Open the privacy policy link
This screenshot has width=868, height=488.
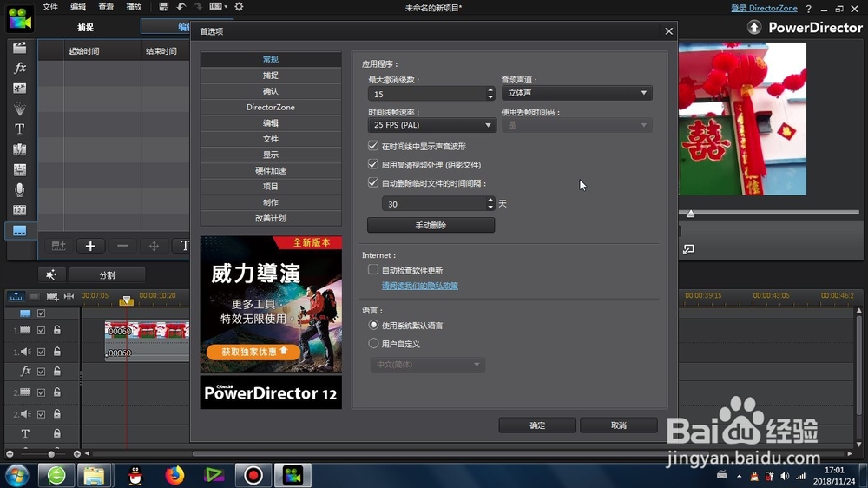(x=419, y=286)
